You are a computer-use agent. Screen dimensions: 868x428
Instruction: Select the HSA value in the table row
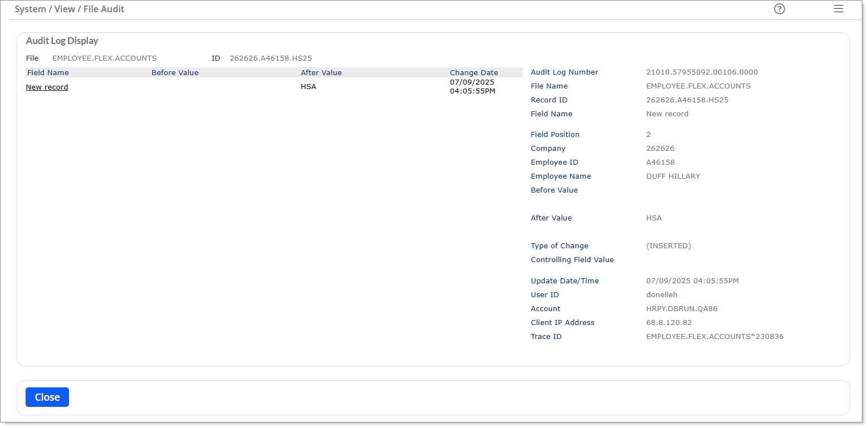[308, 87]
